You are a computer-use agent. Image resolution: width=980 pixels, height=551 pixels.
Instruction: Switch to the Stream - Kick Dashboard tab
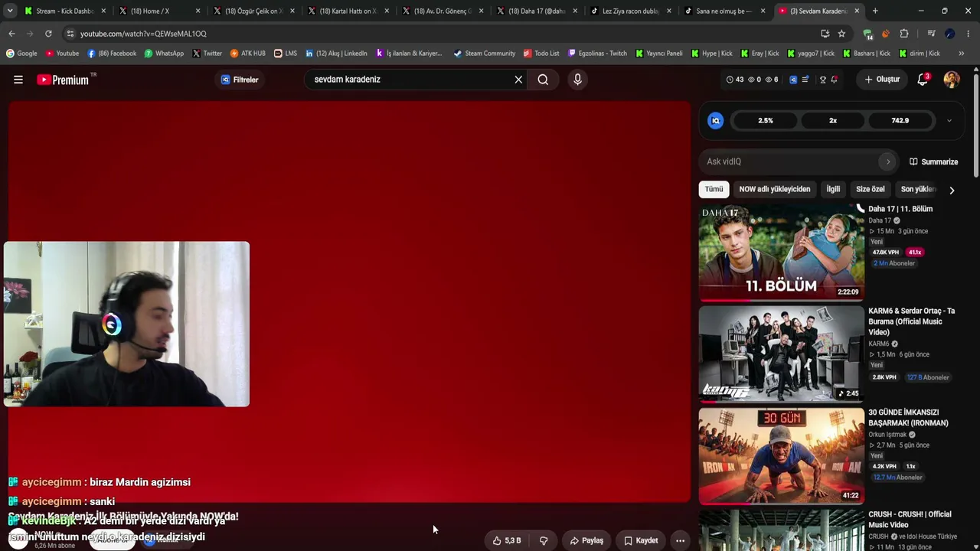tap(65, 11)
